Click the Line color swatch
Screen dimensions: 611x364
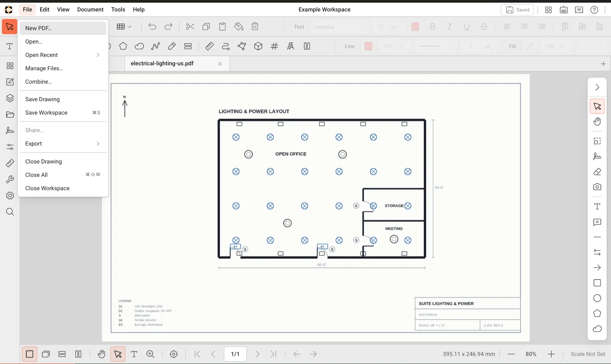369,46
